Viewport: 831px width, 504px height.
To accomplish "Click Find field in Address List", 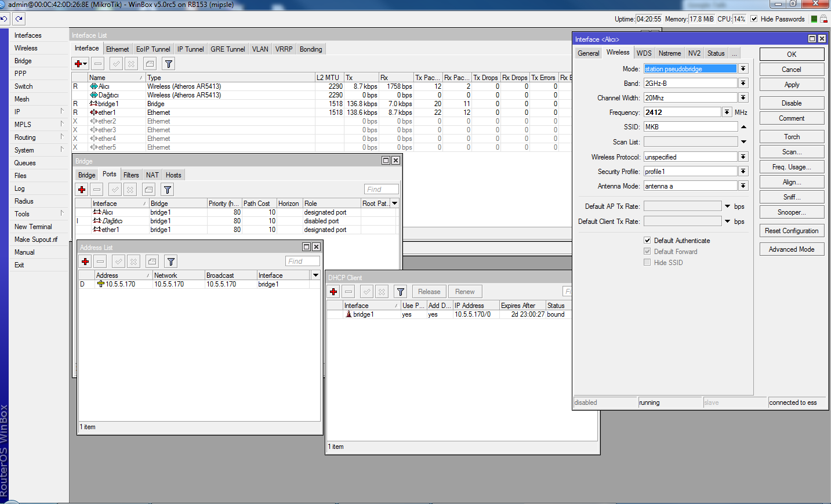I will coord(303,261).
